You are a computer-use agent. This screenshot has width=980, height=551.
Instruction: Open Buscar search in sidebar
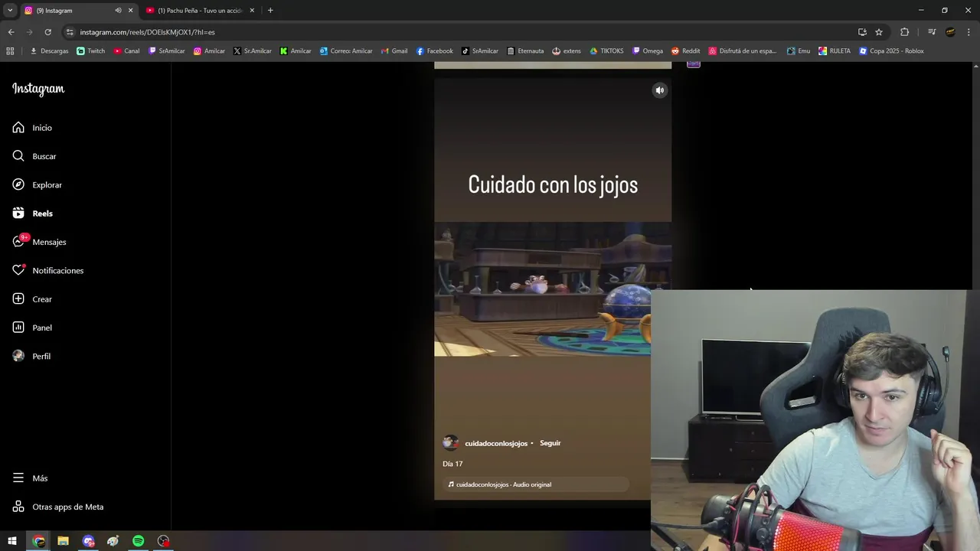click(x=35, y=156)
